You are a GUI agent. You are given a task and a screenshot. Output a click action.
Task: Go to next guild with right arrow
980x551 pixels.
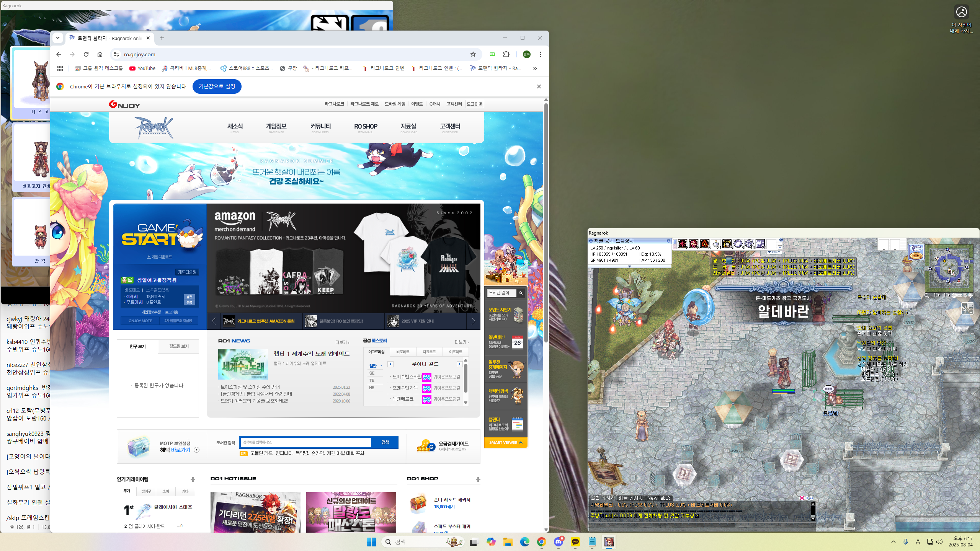pos(459,364)
